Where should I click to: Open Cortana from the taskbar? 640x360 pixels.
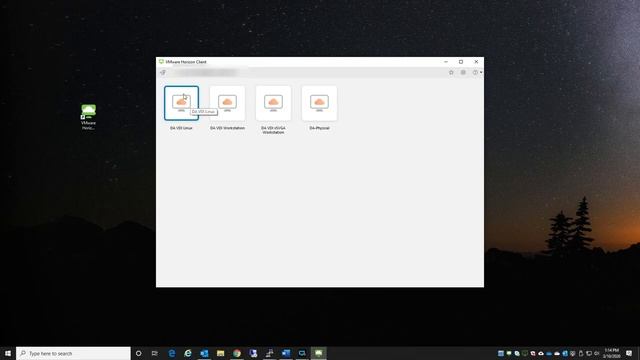click(138, 353)
